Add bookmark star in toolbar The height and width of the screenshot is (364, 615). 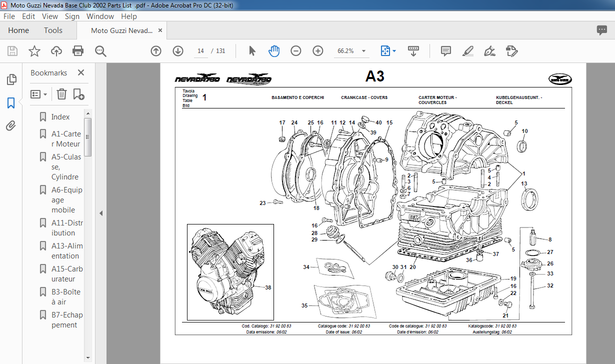pos(34,50)
